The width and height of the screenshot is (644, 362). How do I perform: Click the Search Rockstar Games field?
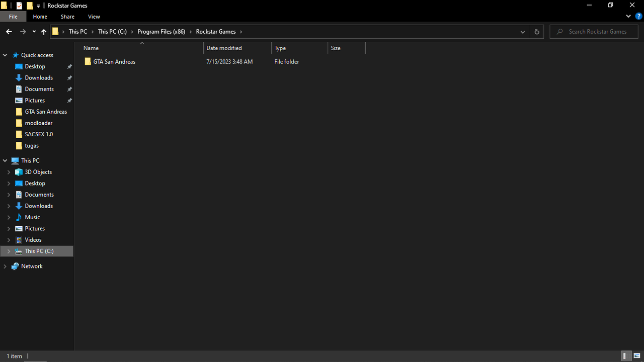tap(594, 31)
